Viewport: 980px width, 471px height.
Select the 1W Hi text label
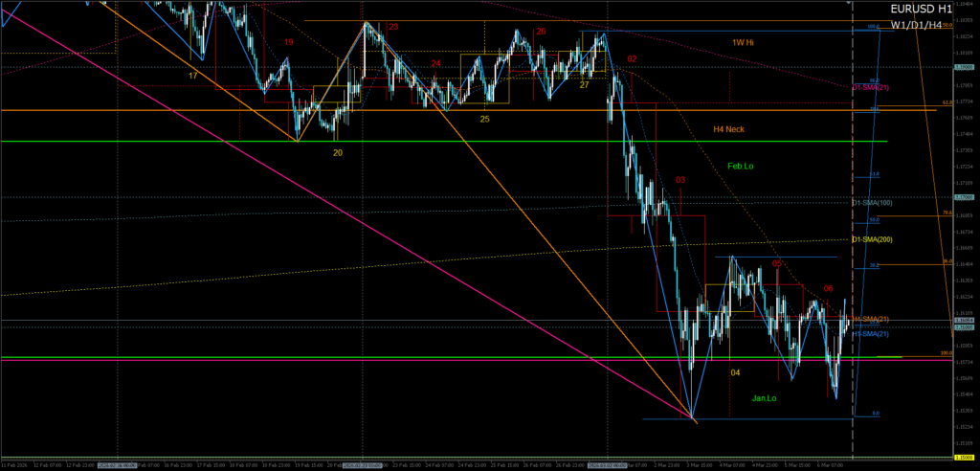(744, 43)
